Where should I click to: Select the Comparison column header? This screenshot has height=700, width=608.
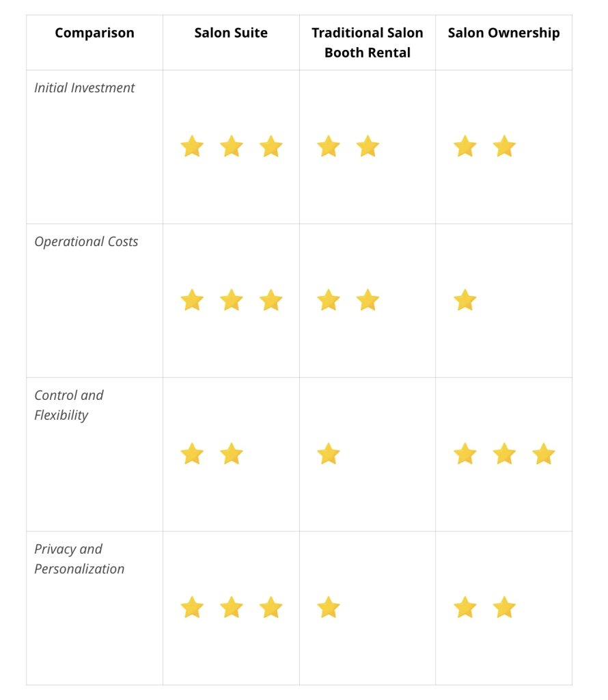click(x=94, y=33)
